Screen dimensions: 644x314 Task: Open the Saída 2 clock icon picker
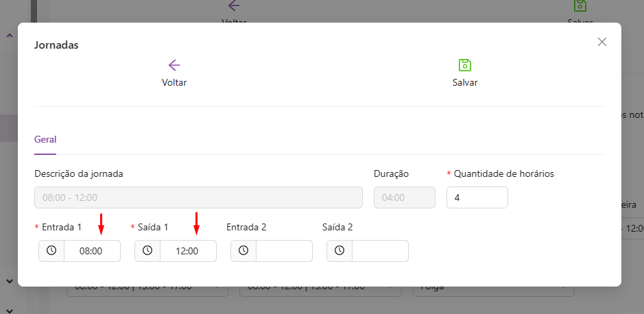click(x=339, y=251)
